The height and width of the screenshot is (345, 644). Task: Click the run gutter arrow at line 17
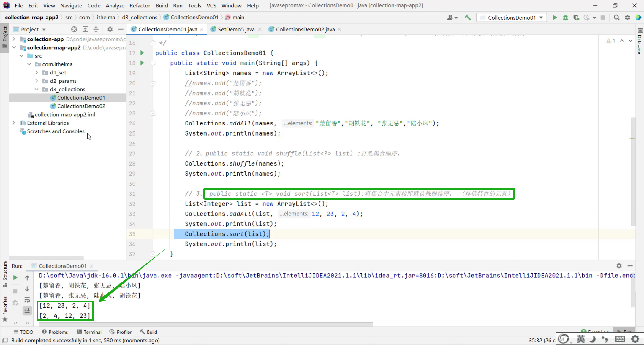142,53
